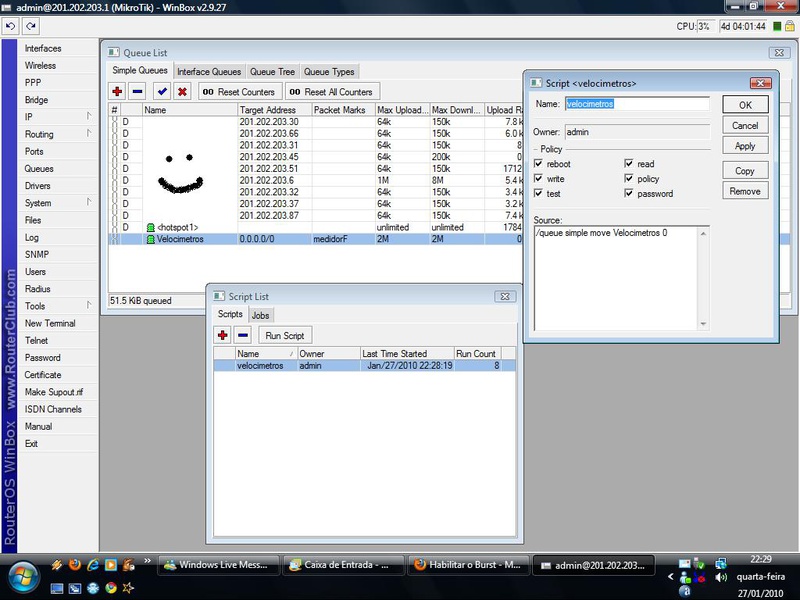Uncheck the reboot policy checkbox

tap(539, 164)
